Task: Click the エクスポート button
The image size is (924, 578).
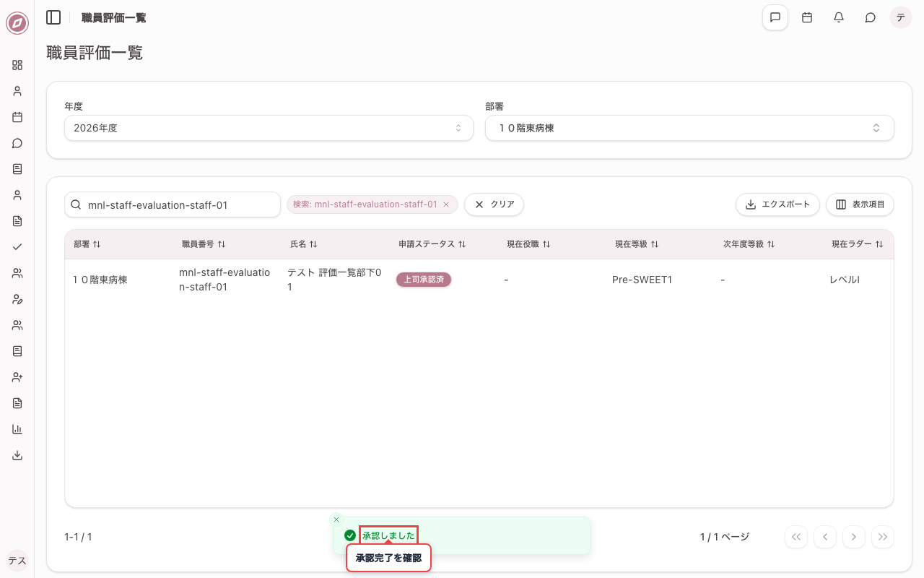Action: (777, 204)
